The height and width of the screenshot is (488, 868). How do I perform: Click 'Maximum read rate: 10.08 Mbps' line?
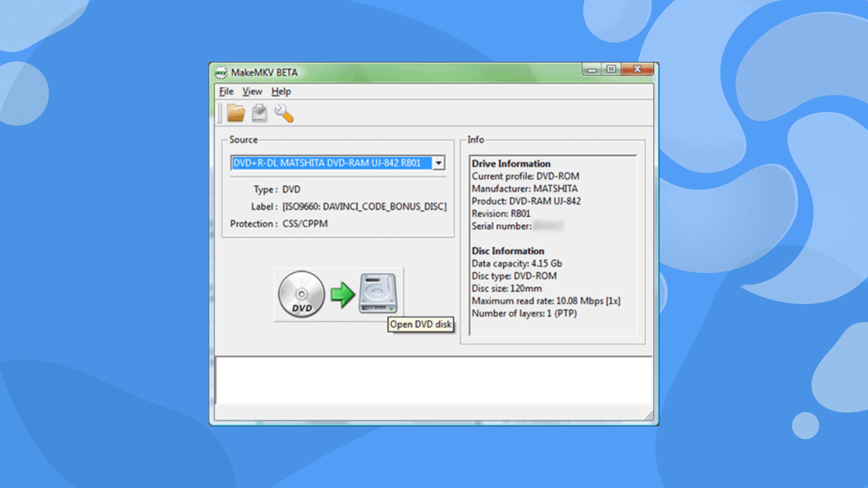[x=546, y=301]
